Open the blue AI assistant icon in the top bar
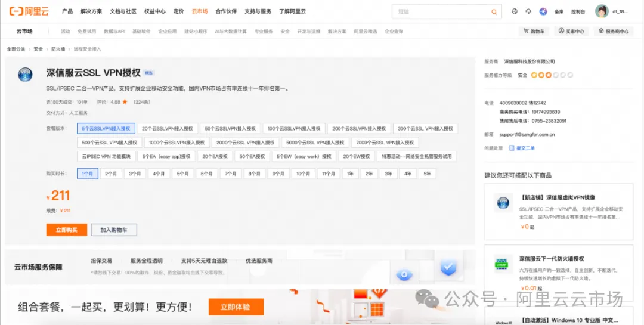This screenshot has height=325, width=644. click(543, 11)
